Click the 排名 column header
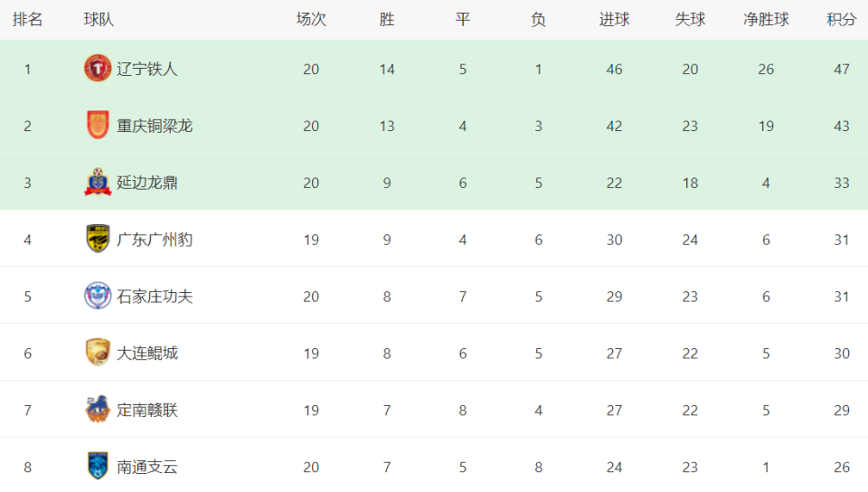 click(x=27, y=19)
